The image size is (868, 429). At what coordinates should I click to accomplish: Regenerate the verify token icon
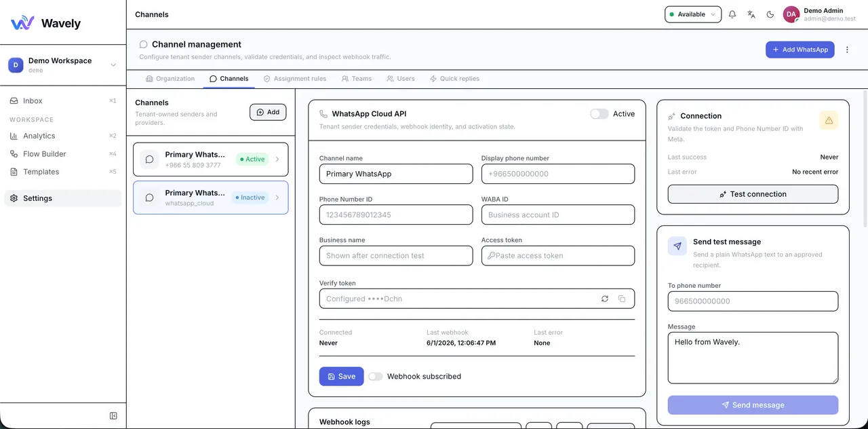pyautogui.click(x=605, y=299)
